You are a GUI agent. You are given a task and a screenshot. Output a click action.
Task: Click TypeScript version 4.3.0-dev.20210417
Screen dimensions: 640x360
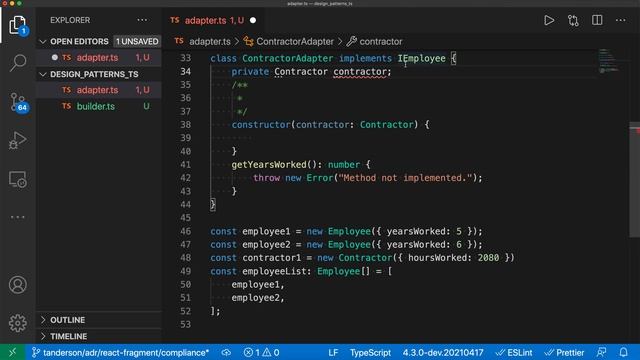tap(443, 352)
